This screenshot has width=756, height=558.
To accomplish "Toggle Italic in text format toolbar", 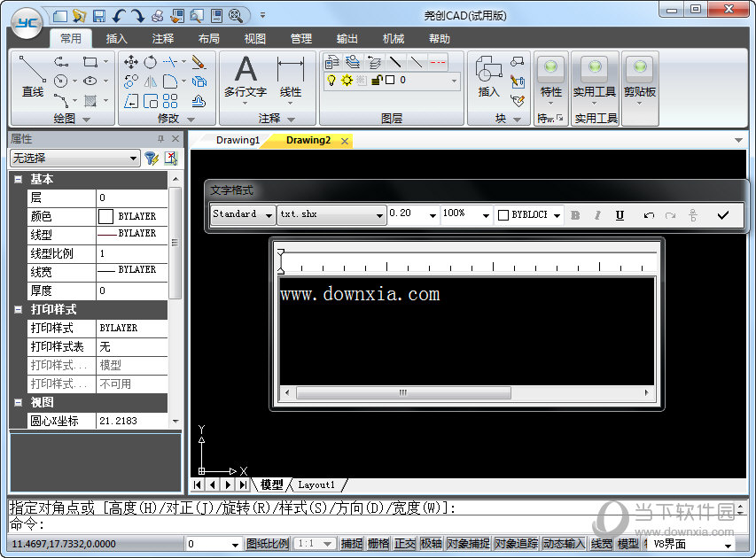I will pyautogui.click(x=597, y=215).
